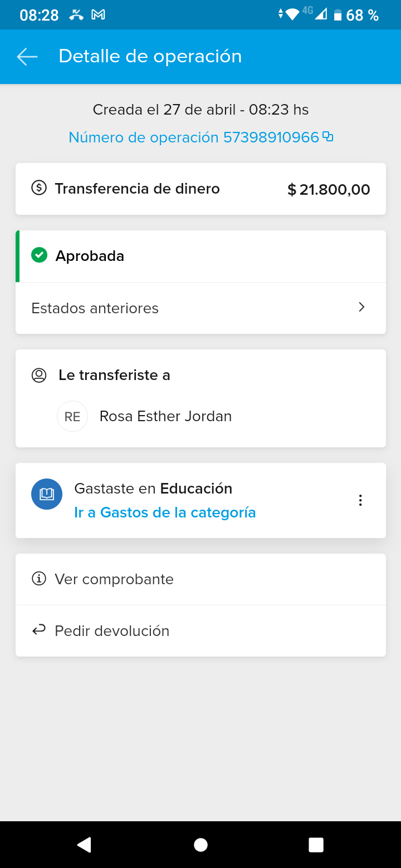Tap the return arrow icon for devolución
The image size is (401, 868).
point(39,630)
